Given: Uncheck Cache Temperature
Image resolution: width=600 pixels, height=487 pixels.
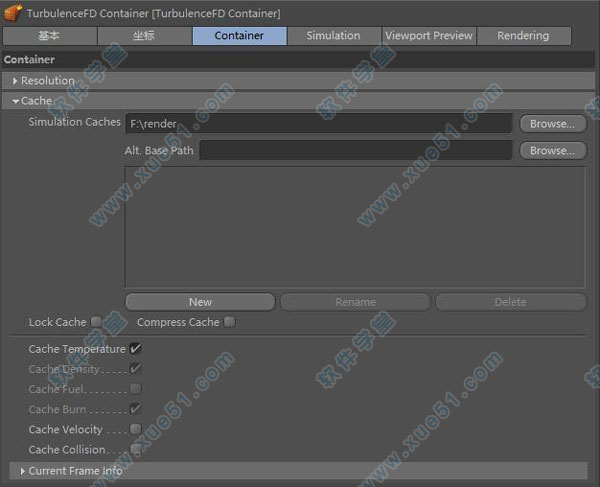Looking at the screenshot, I should [135, 349].
